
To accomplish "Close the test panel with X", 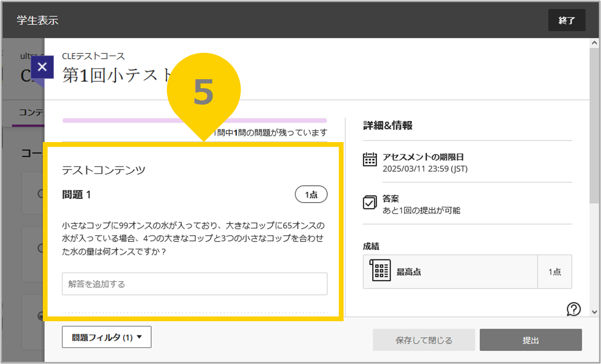I will 42,67.
